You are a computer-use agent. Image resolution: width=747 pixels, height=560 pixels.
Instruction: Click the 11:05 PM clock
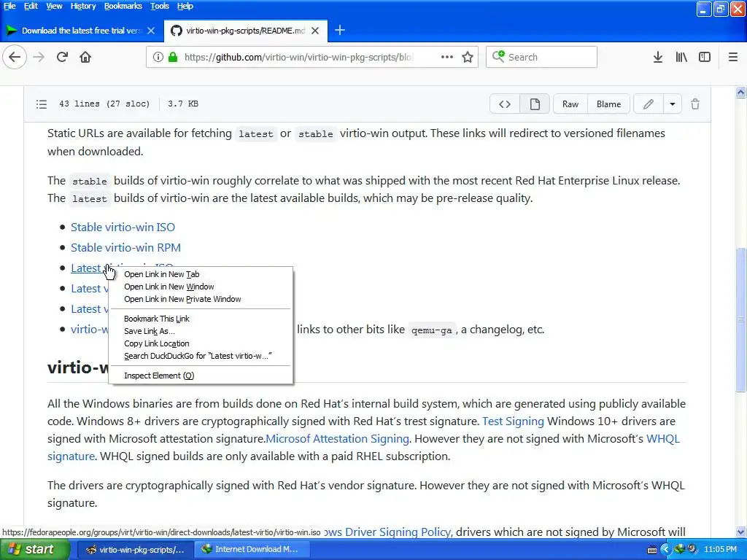click(720, 550)
